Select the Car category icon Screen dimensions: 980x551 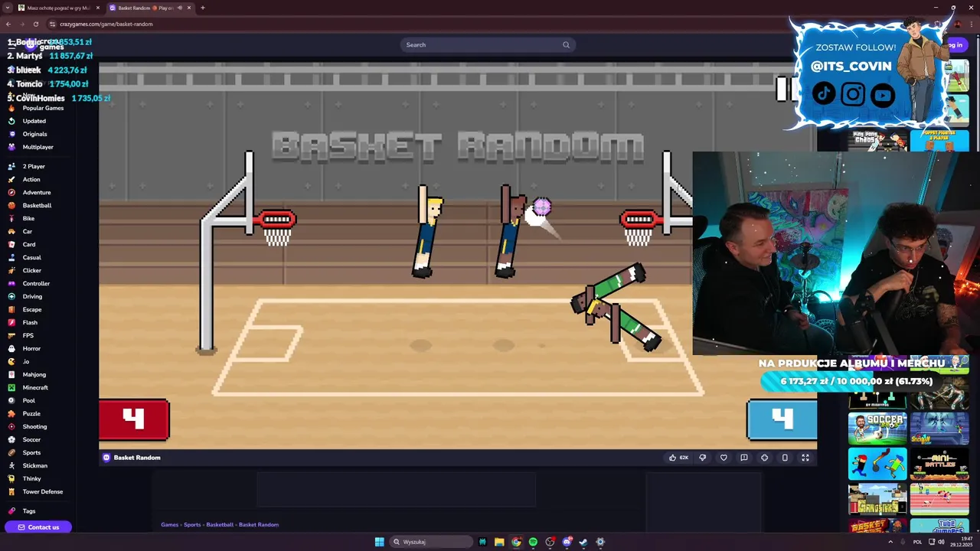(11, 231)
